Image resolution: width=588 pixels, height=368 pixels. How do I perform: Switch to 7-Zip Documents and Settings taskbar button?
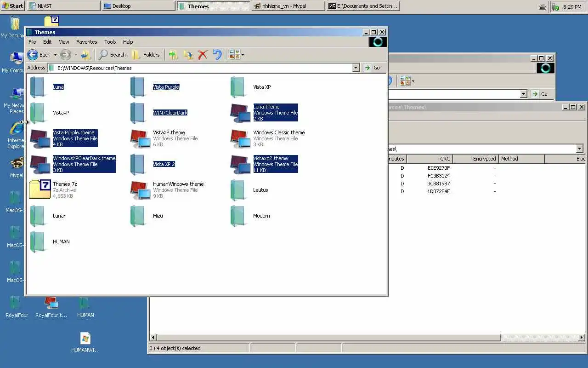(x=363, y=6)
